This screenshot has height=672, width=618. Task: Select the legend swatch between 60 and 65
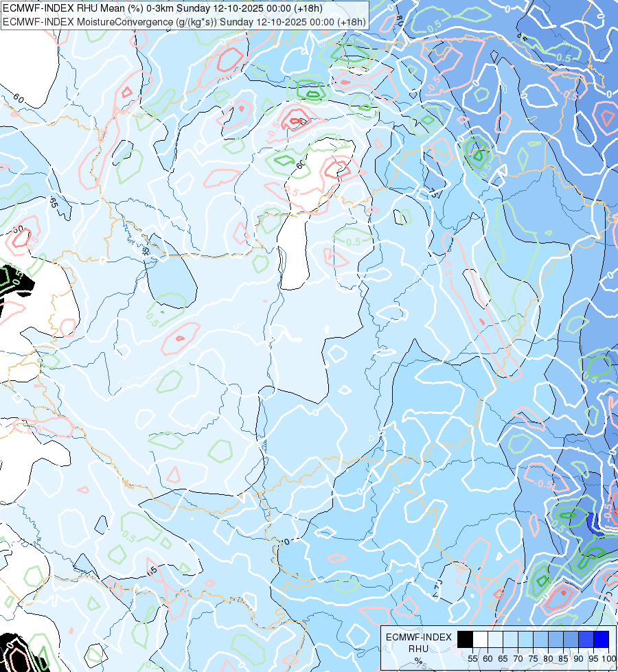point(495,638)
